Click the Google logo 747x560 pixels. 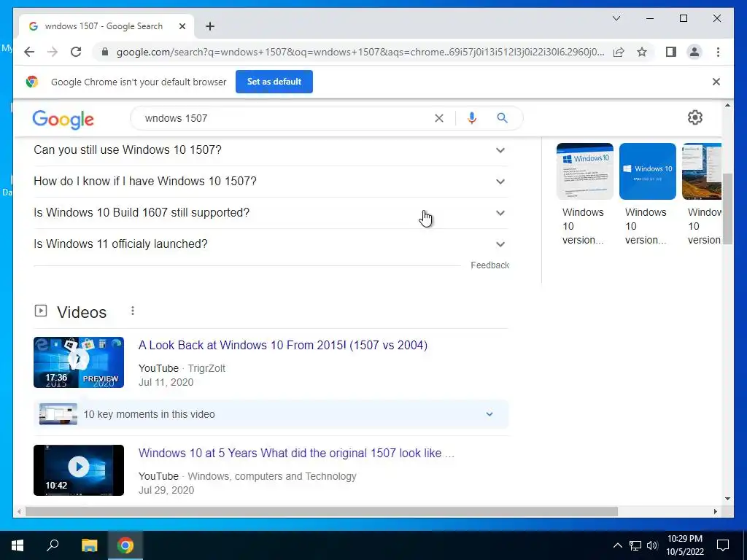[63, 119]
